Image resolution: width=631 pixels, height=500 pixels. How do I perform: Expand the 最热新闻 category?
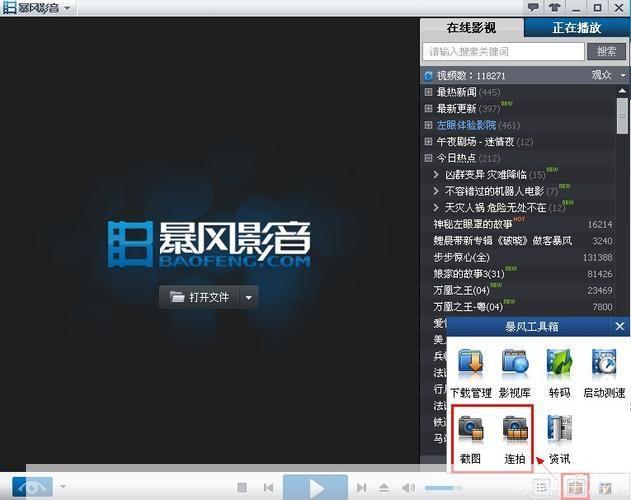[x=429, y=92]
